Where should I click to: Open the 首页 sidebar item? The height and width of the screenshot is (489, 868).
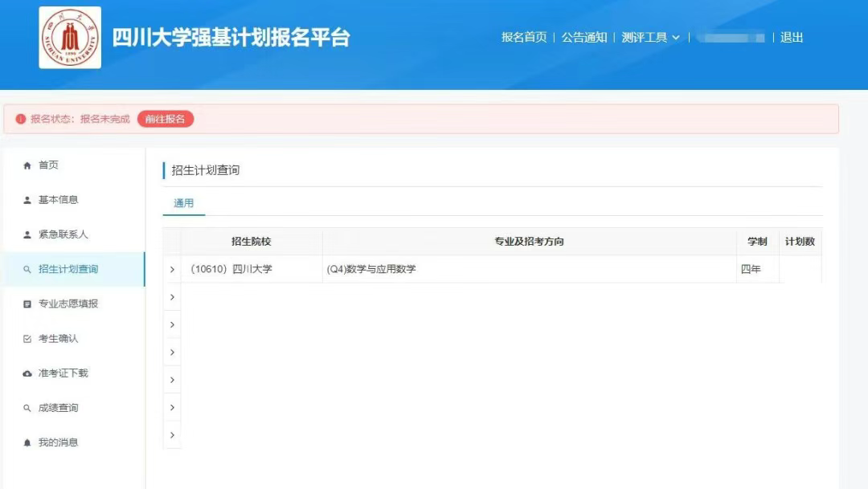[74, 165]
